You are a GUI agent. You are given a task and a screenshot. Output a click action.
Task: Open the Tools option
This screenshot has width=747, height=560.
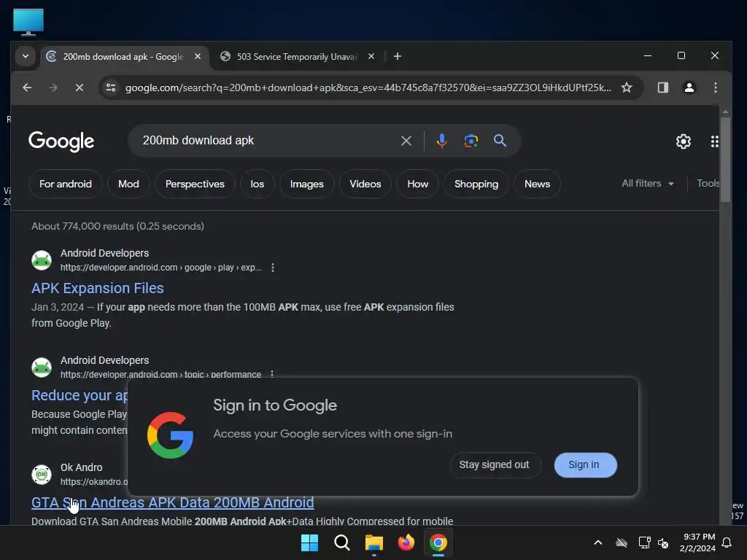pyautogui.click(x=708, y=183)
